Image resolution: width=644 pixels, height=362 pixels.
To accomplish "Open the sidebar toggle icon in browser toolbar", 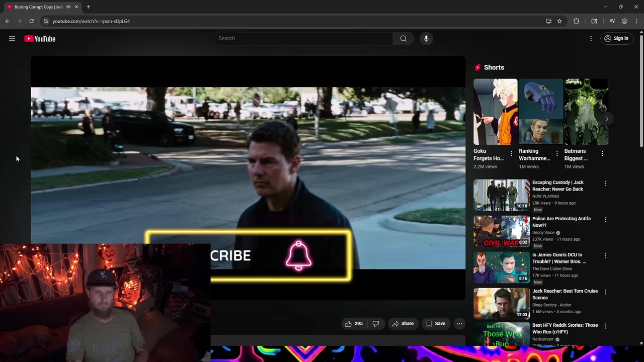I will [x=594, y=21].
